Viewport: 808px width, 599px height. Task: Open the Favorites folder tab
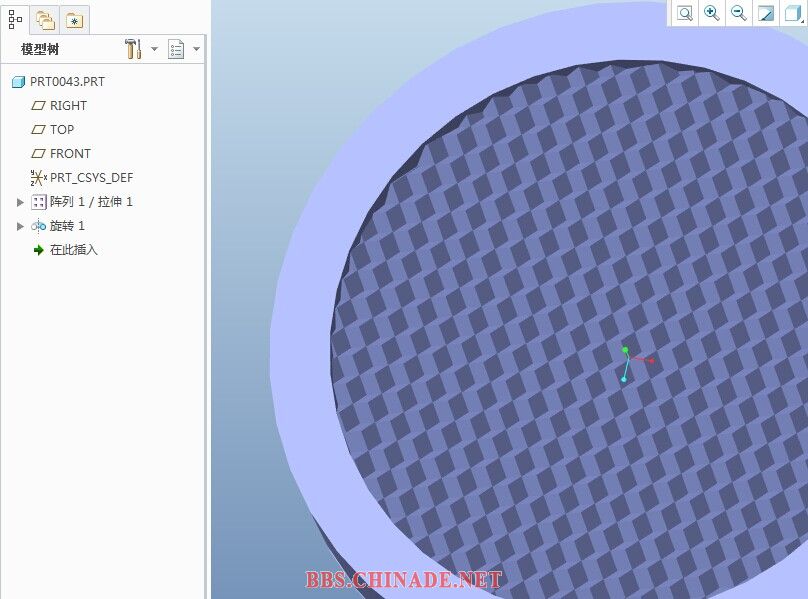pos(74,18)
